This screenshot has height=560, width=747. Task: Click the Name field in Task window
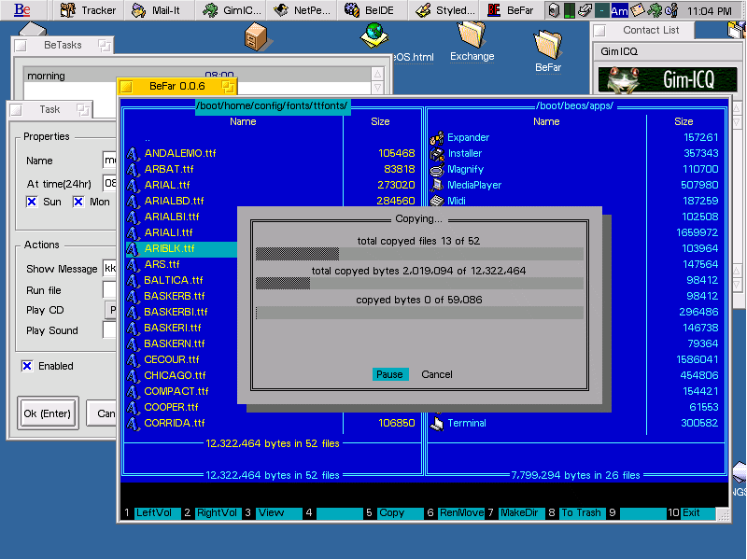109,160
